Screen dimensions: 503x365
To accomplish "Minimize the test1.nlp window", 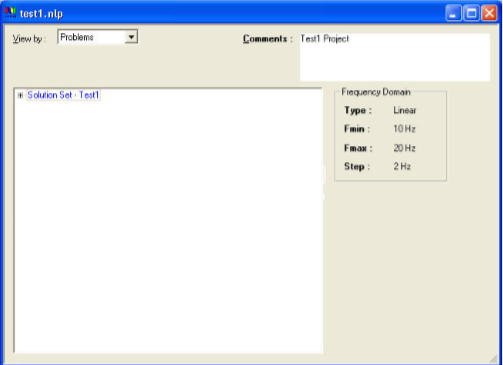I will pyautogui.click(x=453, y=13).
